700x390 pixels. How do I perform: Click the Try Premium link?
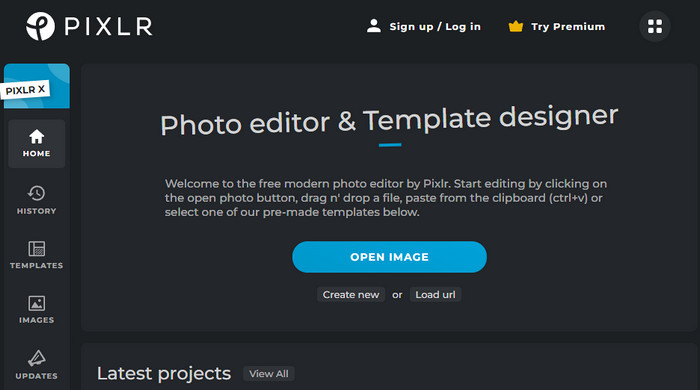pos(568,27)
